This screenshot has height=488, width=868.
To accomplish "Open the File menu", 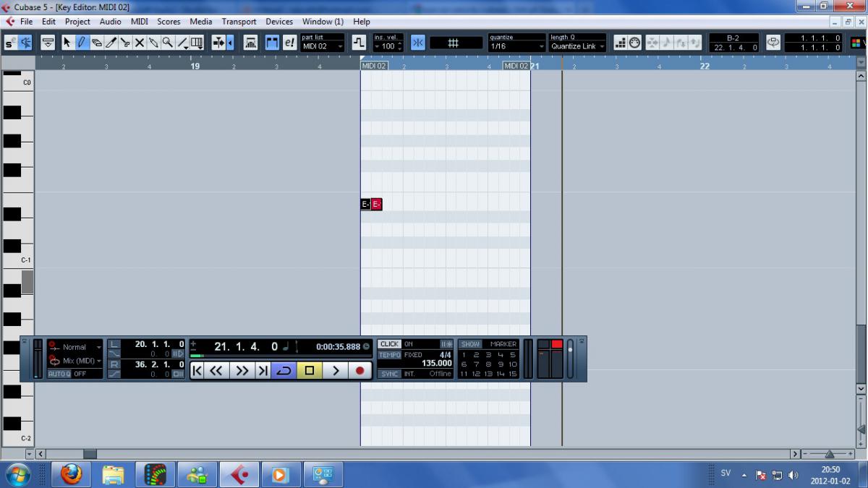I will [x=26, y=22].
